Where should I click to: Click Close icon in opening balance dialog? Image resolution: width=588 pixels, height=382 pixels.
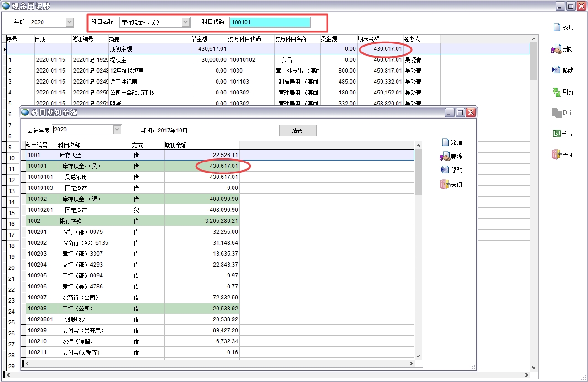click(x=445, y=184)
